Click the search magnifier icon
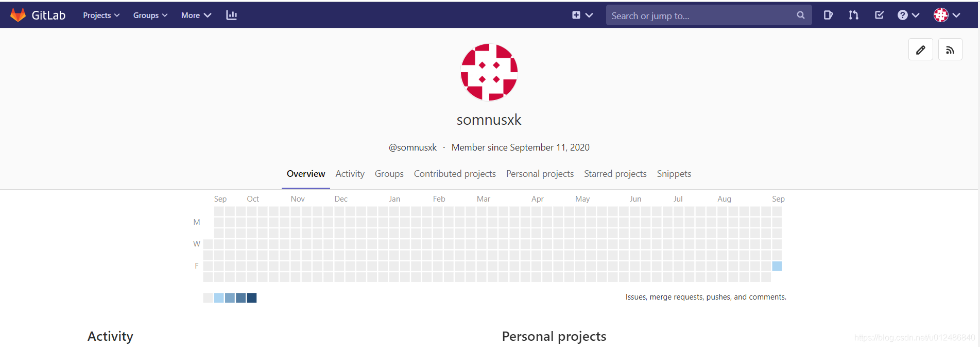 point(800,15)
